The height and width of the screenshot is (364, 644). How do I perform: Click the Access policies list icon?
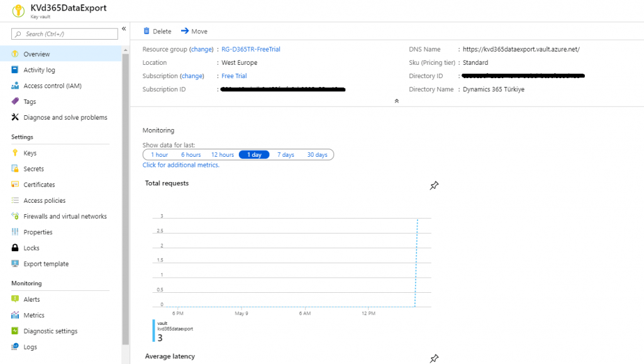click(x=15, y=200)
